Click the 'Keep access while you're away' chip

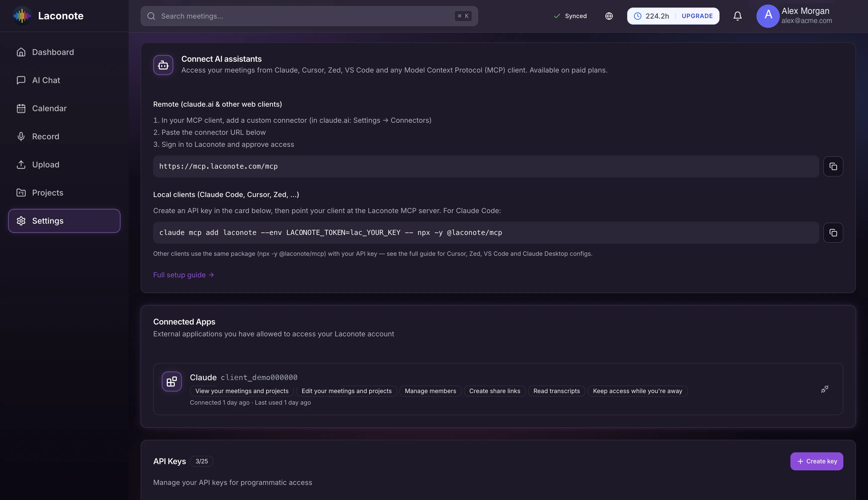(x=637, y=391)
